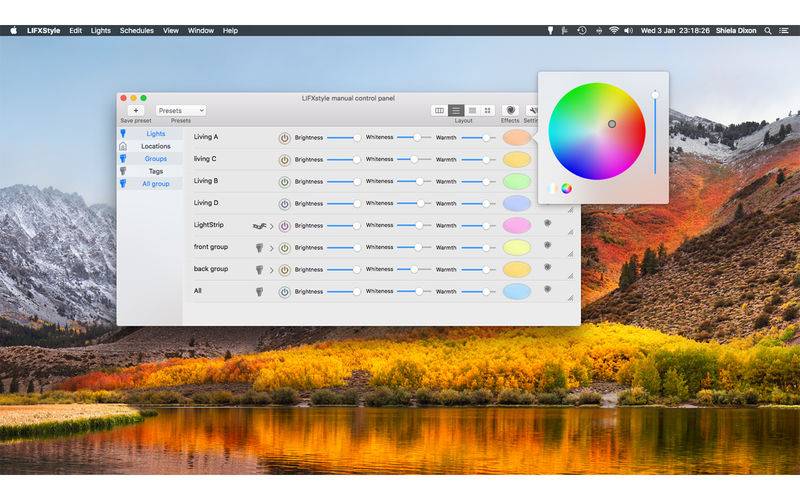The width and height of the screenshot is (800, 500).
Task: Select the list layout icon
Action: click(456, 110)
